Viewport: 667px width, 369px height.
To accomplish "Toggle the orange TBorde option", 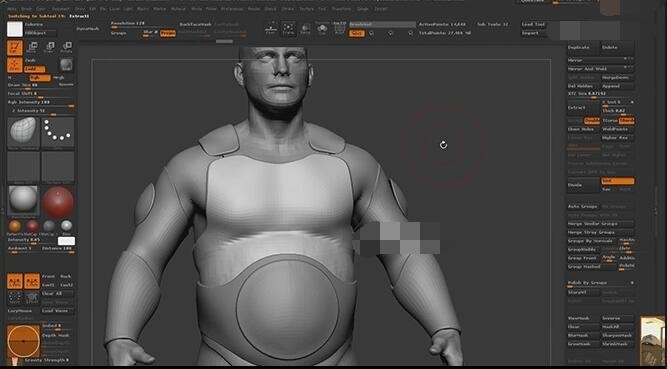I will 627,121.
